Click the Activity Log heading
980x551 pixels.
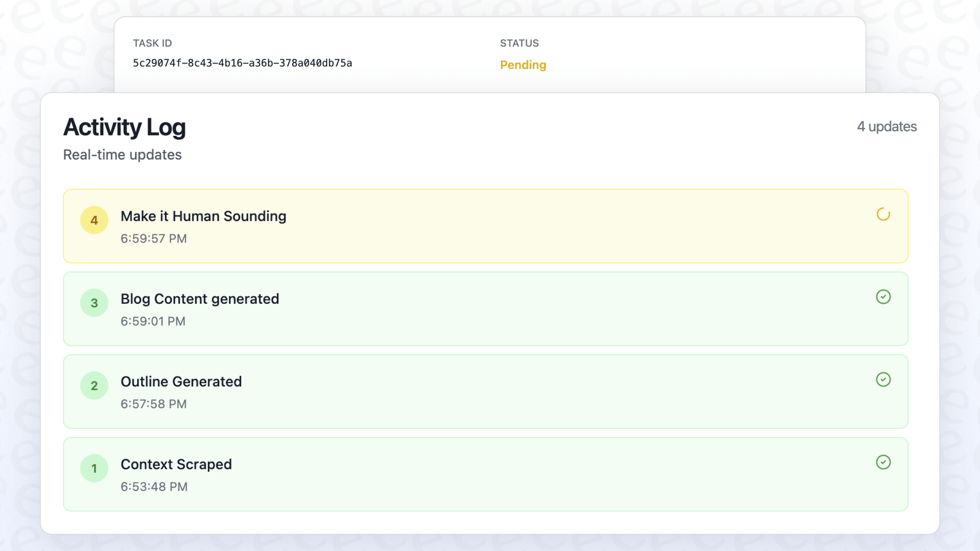[x=124, y=127]
